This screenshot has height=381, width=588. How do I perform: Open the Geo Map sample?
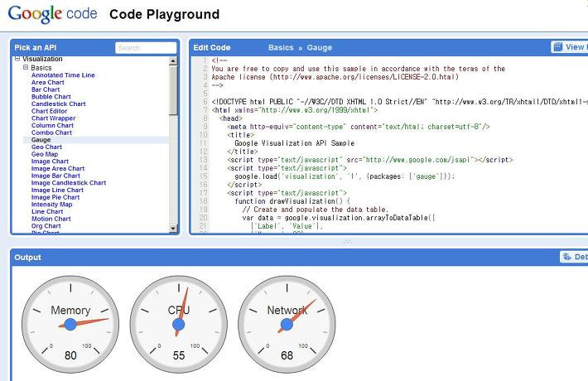click(x=45, y=154)
